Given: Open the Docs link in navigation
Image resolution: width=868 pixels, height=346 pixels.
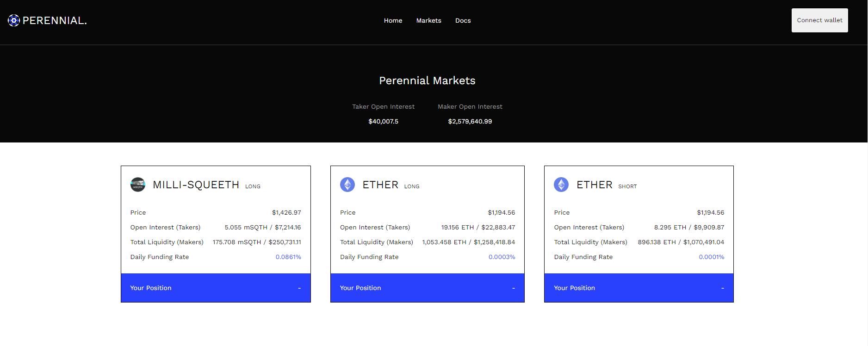Looking at the screenshot, I should (463, 20).
